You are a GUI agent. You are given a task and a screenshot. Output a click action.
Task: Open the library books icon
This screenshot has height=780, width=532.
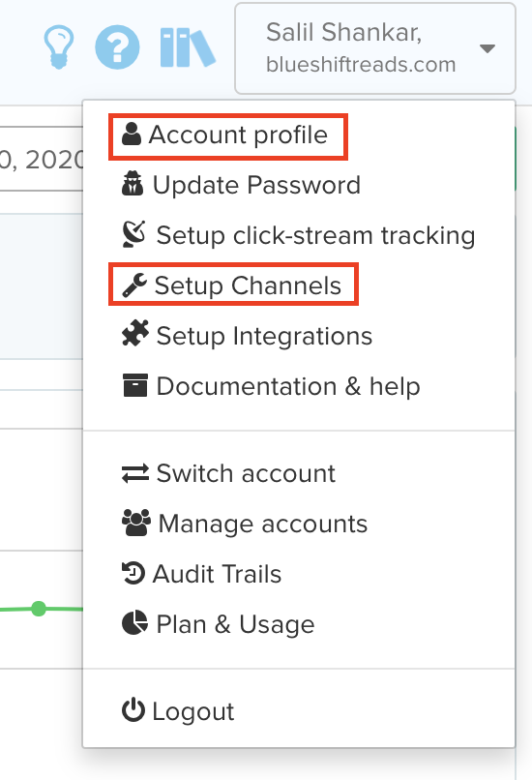tap(188, 47)
